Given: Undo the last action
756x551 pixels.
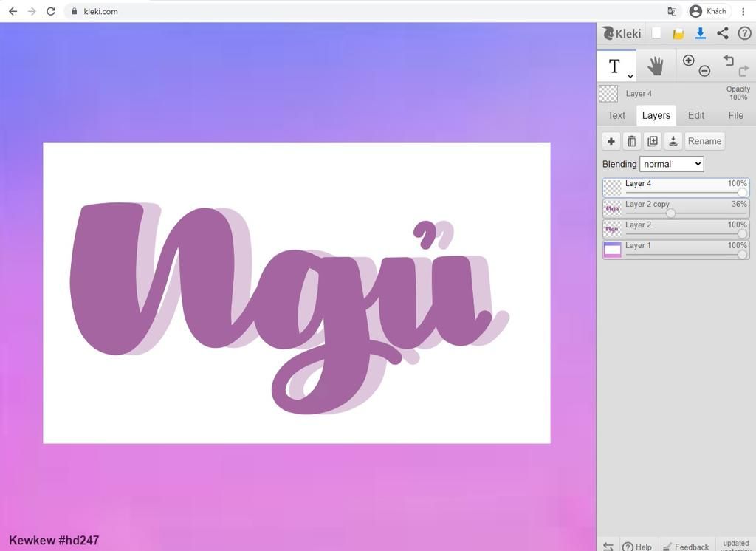Looking at the screenshot, I should [729, 61].
